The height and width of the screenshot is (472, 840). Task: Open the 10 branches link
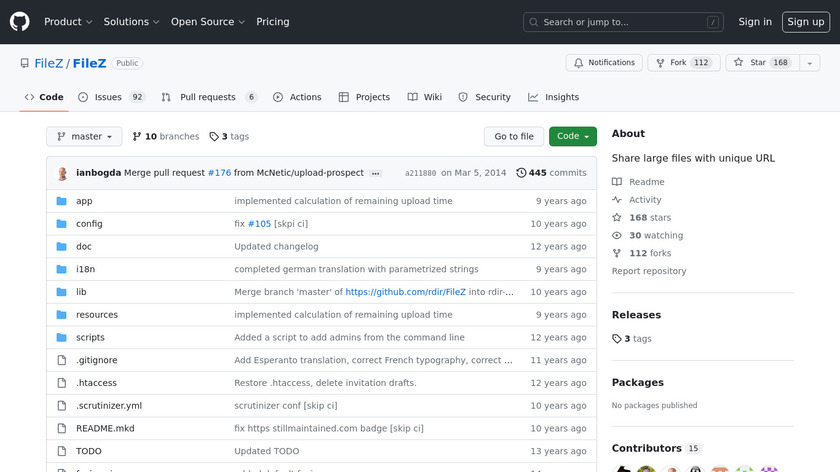[165, 137]
